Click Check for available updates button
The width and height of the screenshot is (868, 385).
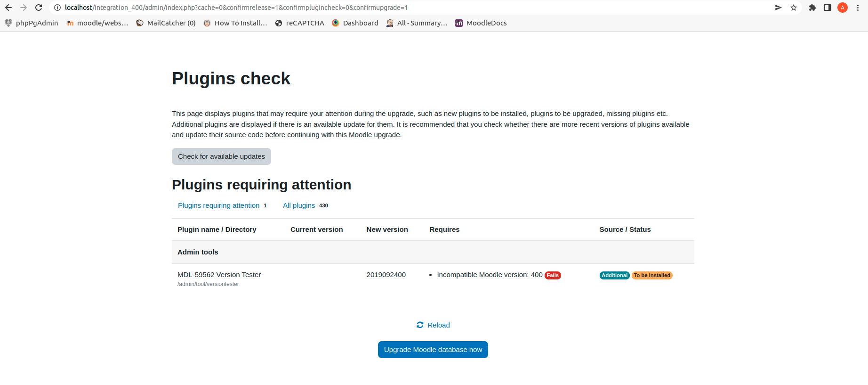(x=221, y=156)
